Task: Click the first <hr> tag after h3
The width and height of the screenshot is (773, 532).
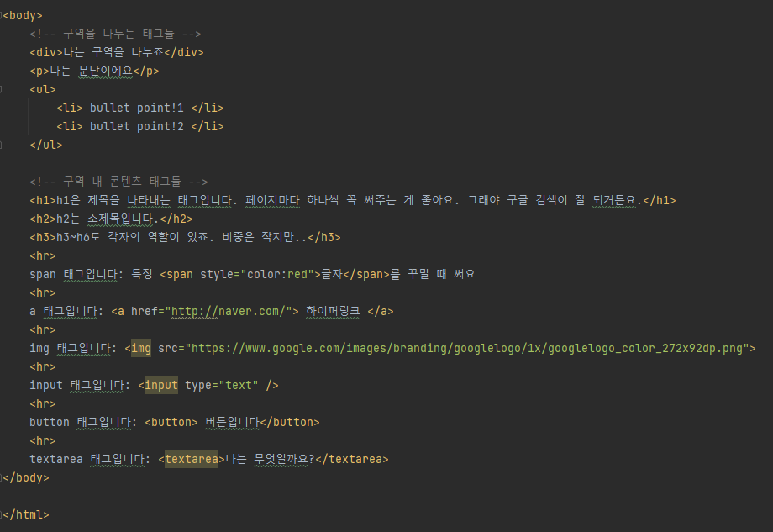Action: (x=43, y=255)
